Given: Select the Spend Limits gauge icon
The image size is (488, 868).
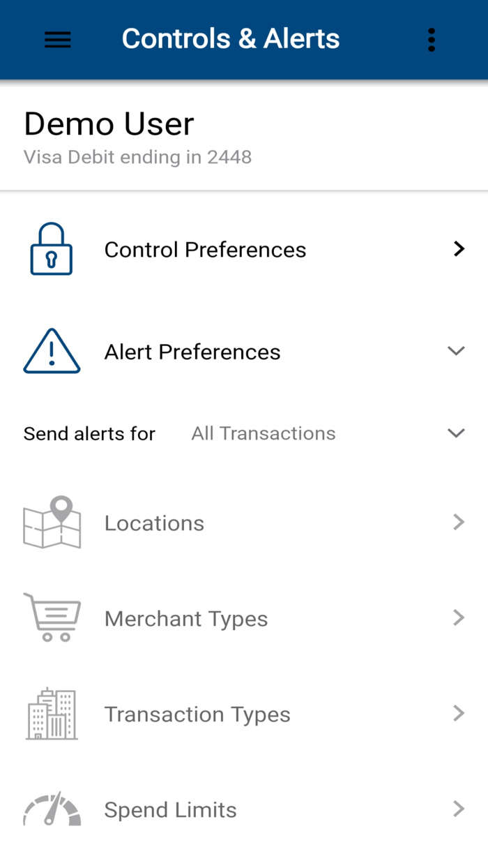Looking at the screenshot, I should point(52,809).
